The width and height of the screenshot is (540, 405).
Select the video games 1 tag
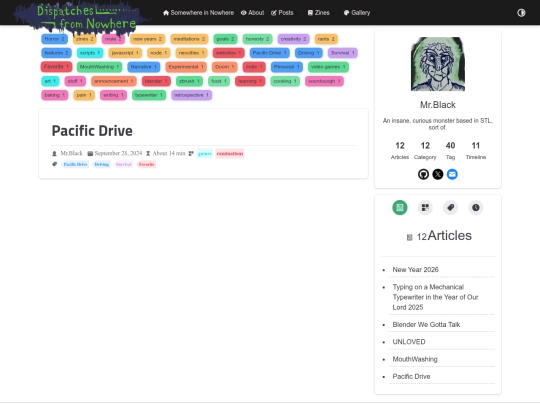328,67
